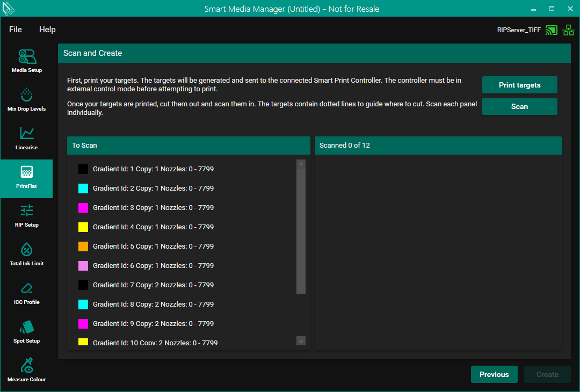The width and height of the screenshot is (580, 392).
Task: Click the RIPServer cast connection icon
Action: [551, 30]
